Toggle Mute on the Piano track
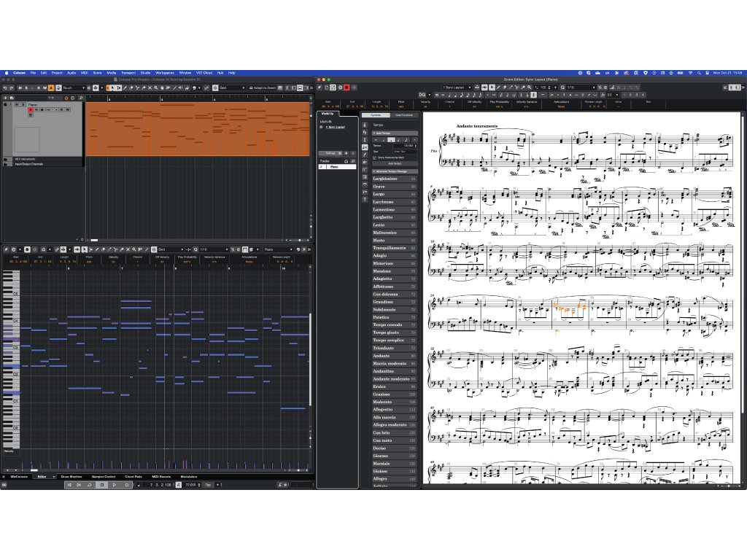Image resolution: width=747 pixels, height=560 pixels. [16, 104]
